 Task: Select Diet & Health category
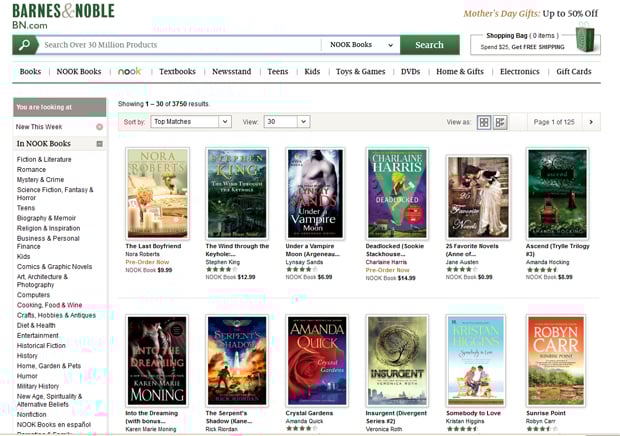tap(36, 325)
